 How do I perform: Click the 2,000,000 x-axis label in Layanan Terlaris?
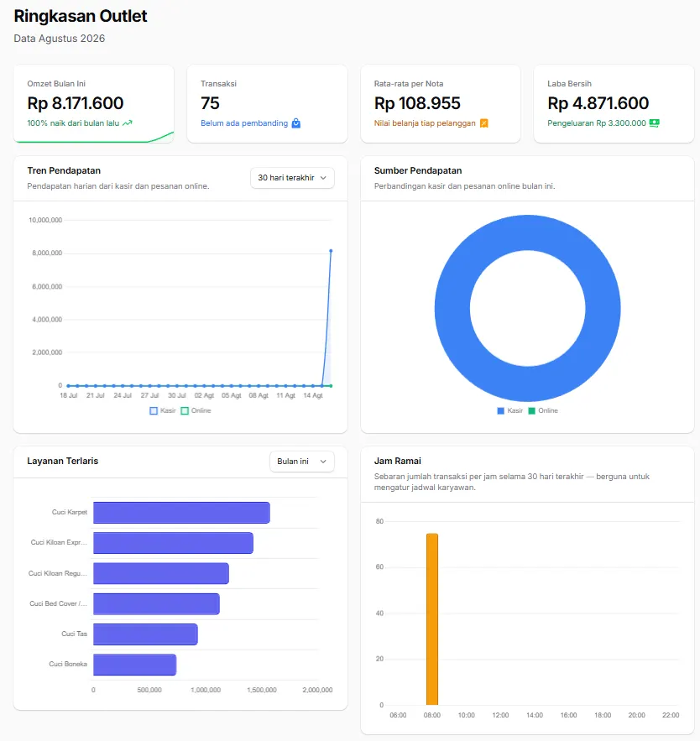(x=317, y=691)
